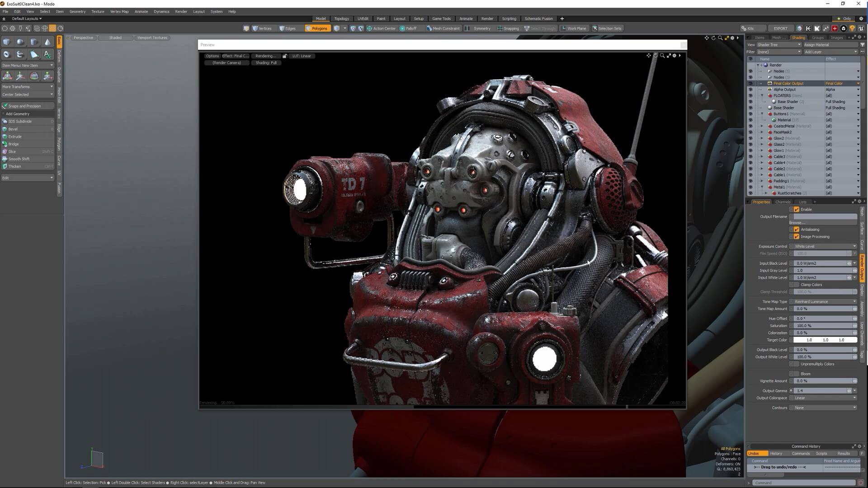Choose the Thicken tool
868x488 pixels.
pyautogui.click(x=28, y=166)
